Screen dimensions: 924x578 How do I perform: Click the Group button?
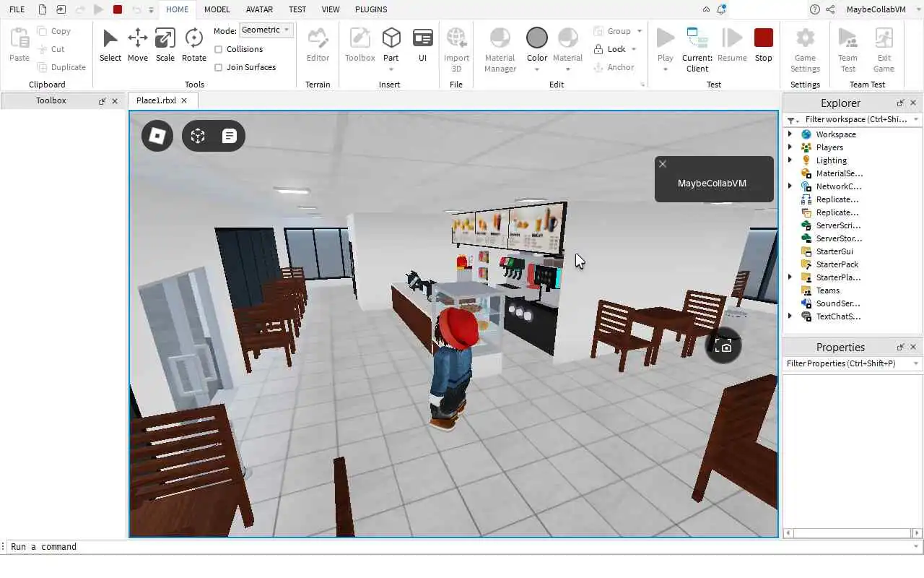(612, 31)
